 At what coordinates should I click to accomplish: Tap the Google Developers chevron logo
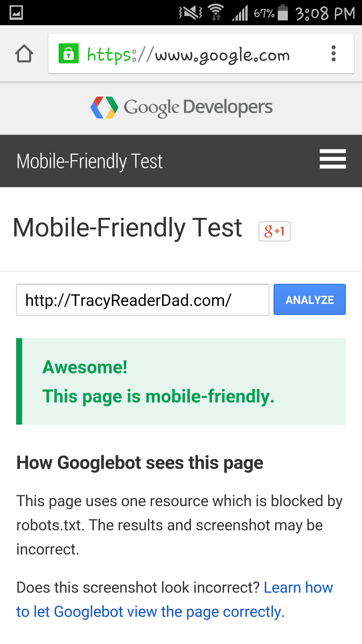click(104, 107)
